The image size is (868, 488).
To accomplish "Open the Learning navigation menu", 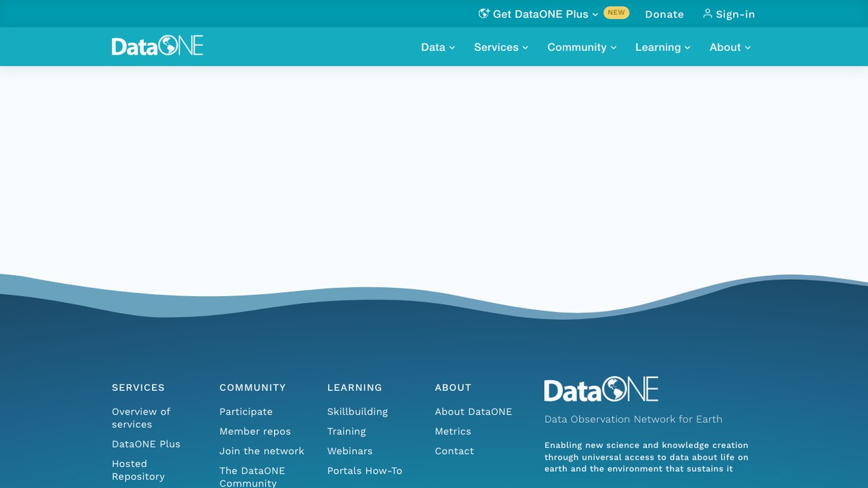I will click(x=663, y=47).
